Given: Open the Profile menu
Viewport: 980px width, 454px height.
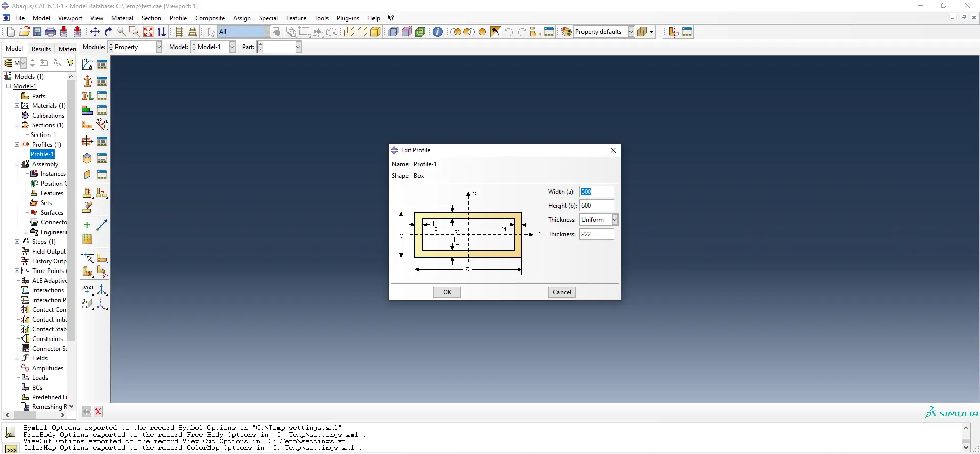Looking at the screenshot, I should click(x=178, y=18).
